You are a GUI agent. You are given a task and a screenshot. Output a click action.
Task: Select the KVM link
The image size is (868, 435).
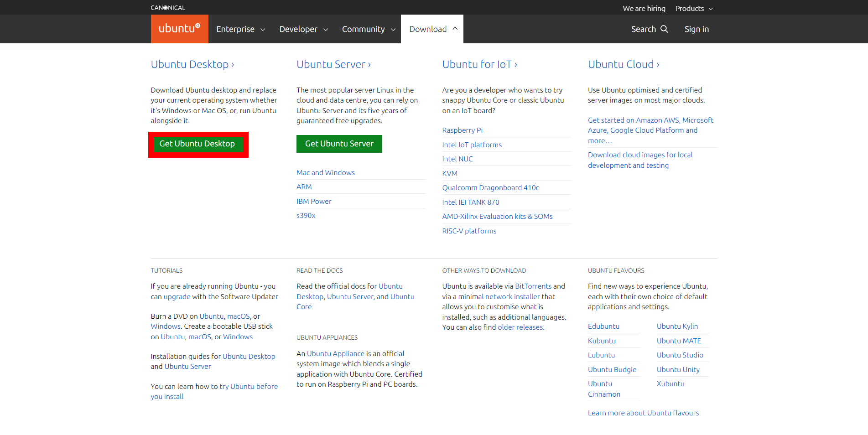pos(450,174)
